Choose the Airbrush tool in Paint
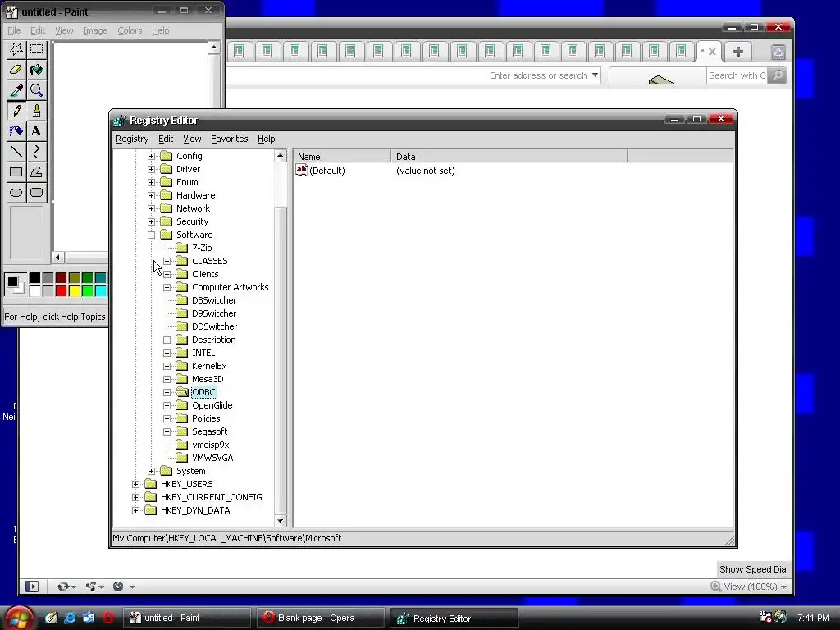Viewport: 840px width, 630px height. (16, 131)
